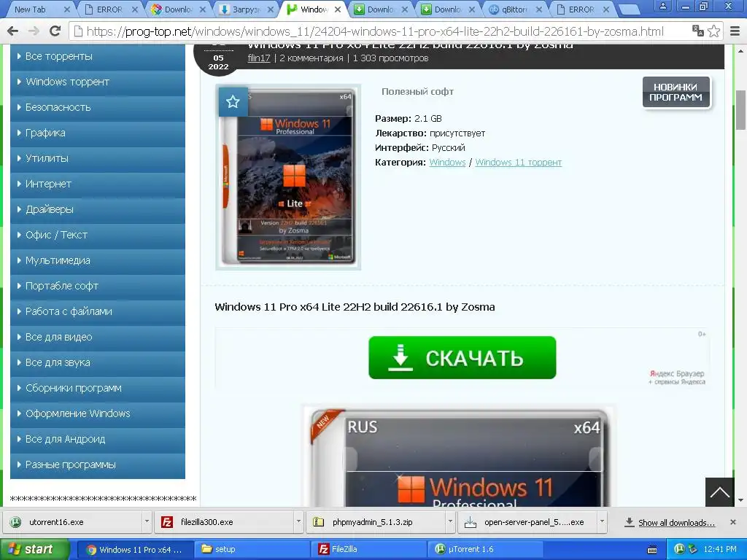Open dropdown arrow next to phpmyadmin_5.1.3.zip
747x560 pixels.
tap(450, 522)
